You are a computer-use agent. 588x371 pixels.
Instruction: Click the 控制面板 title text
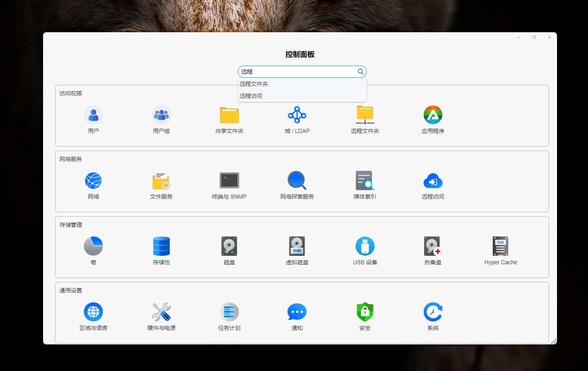click(x=300, y=54)
